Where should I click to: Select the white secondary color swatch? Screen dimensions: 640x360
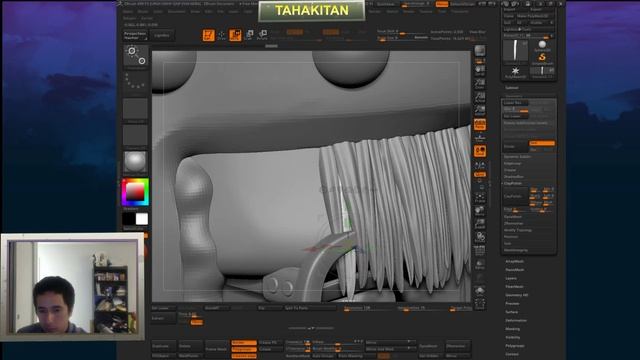(x=142, y=219)
